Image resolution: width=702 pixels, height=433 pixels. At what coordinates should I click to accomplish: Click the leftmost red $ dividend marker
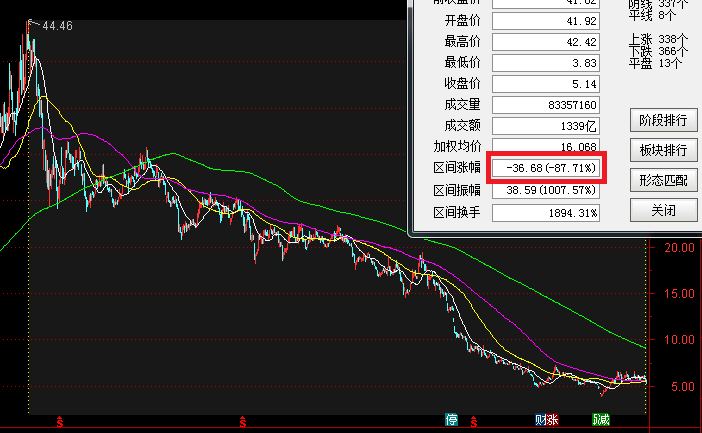pos(60,420)
